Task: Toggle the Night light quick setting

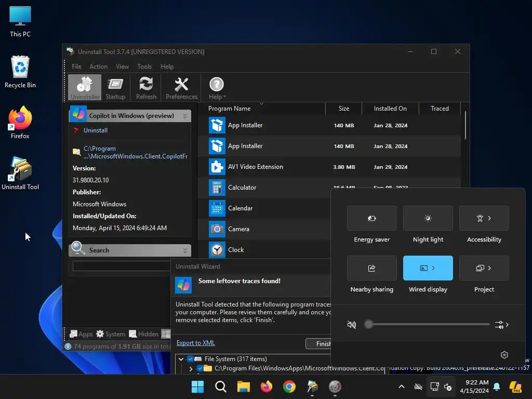Action: tap(428, 218)
